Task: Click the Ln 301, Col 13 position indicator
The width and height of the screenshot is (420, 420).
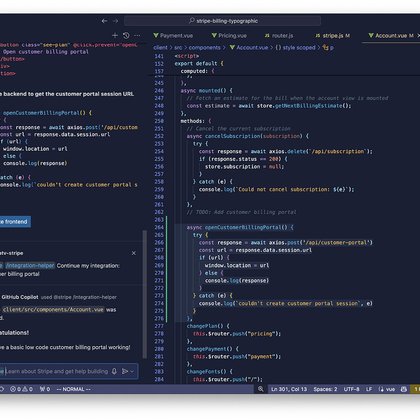Action: 289,389
